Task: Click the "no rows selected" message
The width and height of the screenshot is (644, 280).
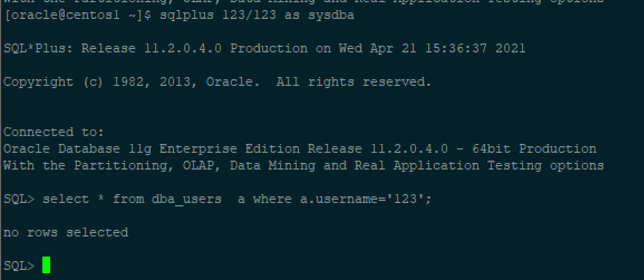Action: [66, 233]
